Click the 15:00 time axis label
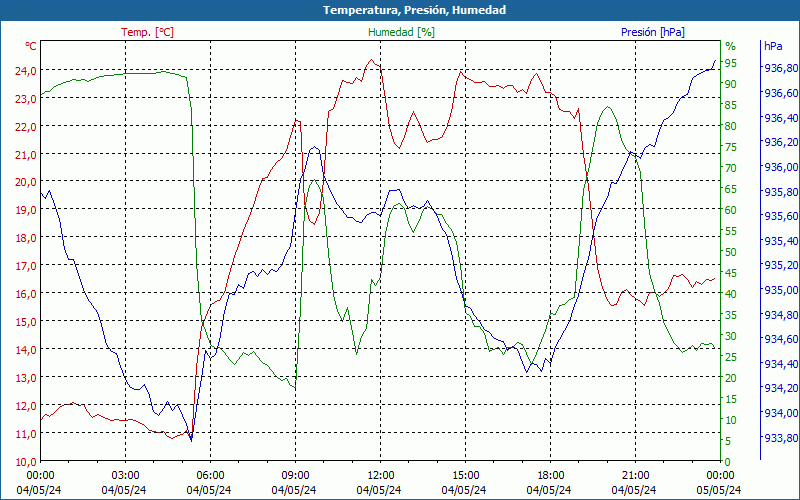This screenshot has height=500, width=800. [x=465, y=475]
